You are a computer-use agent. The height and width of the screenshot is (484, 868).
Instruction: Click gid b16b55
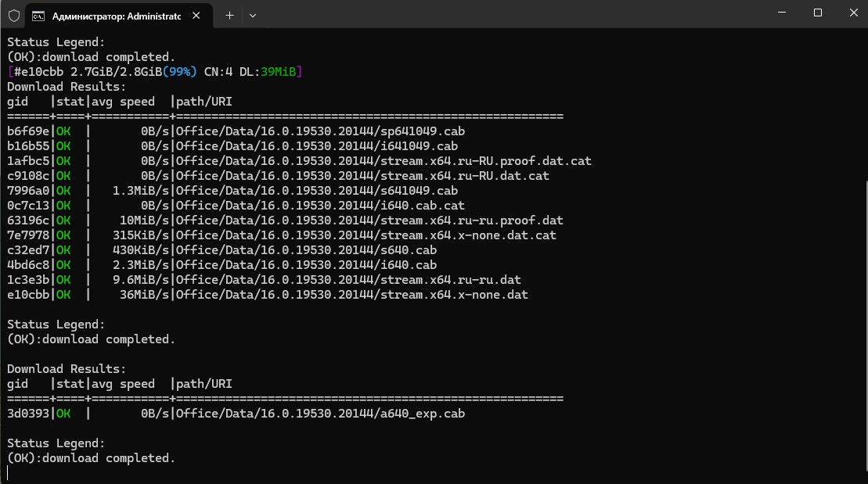point(28,146)
